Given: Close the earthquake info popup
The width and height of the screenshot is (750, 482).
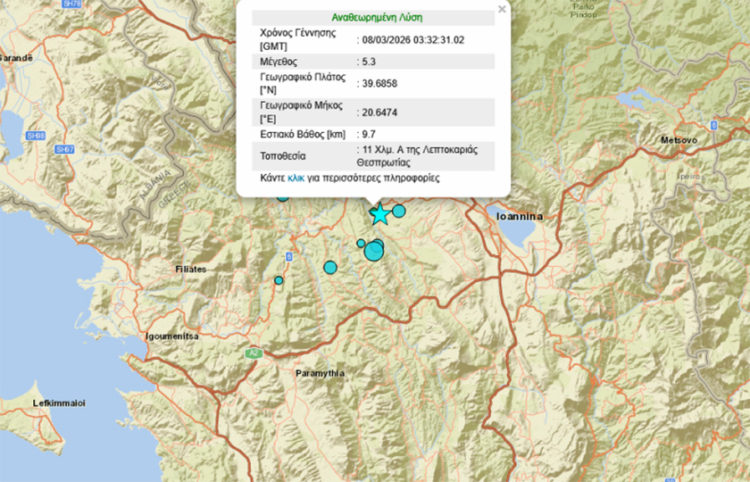Looking at the screenshot, I should click(502, 9).
